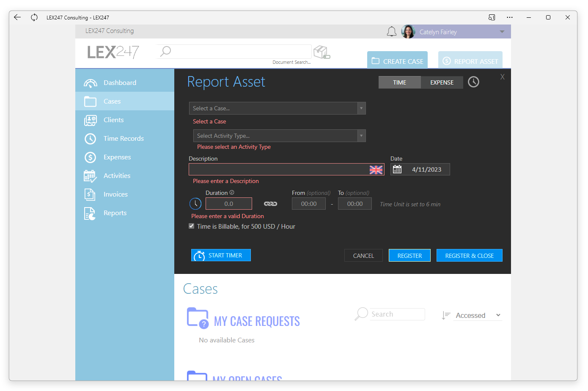Click the Cases search magnifier icon
The image size is (588, 391).
pos(361,314)
